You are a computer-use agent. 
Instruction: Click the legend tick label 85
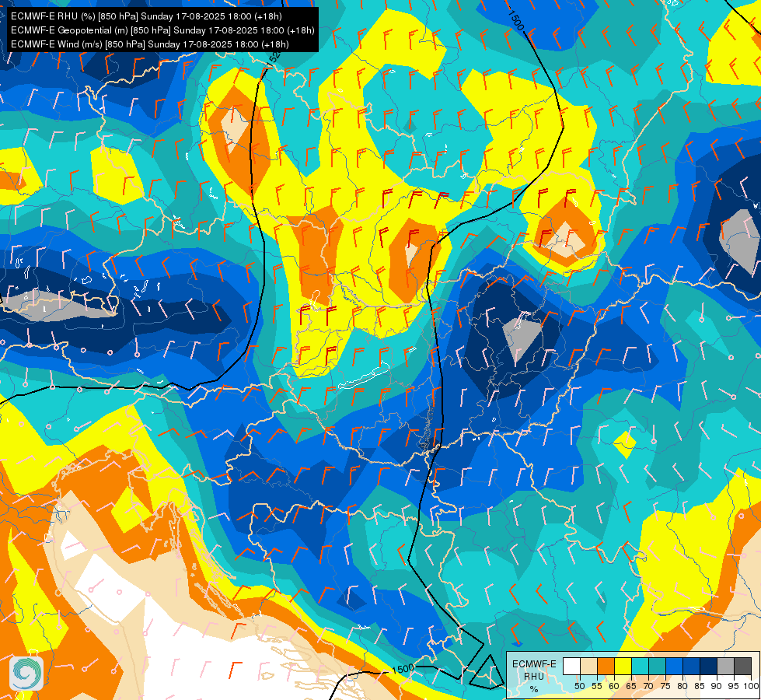(700, 686)
